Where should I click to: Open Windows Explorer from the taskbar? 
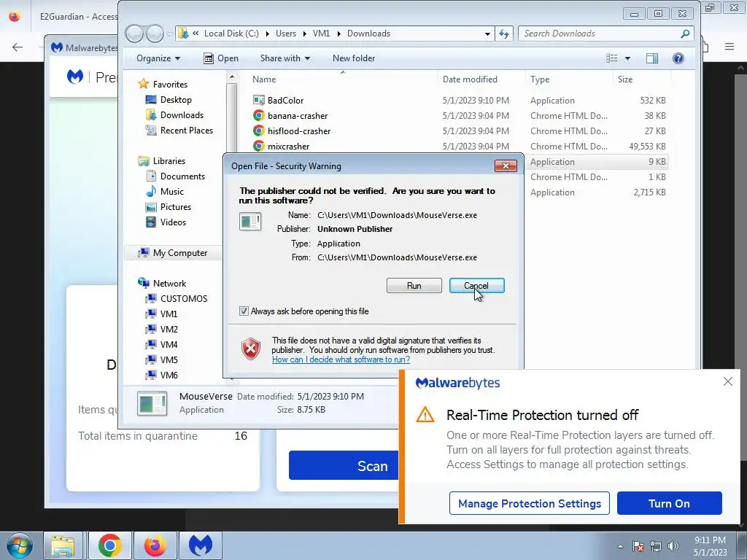63,545
